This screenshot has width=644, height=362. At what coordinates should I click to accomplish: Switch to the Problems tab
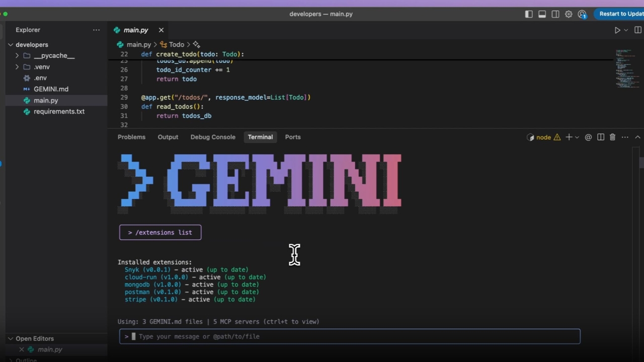click(x=131, y=137)
